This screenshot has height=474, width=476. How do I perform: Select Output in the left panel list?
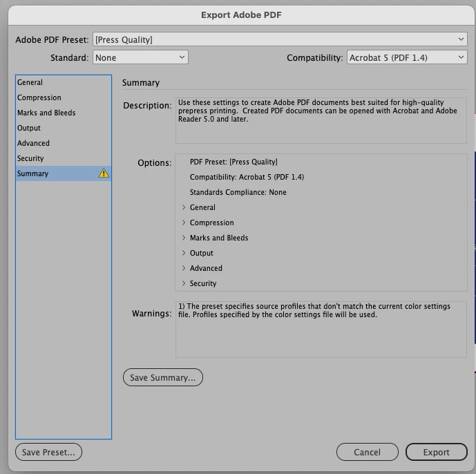[x=64, y=128]
